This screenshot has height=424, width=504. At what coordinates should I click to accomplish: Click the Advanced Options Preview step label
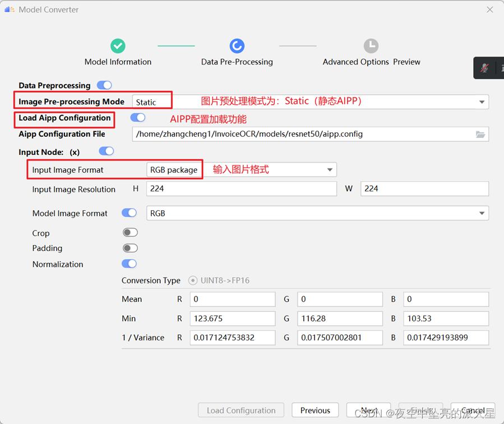tap(371, 62)
